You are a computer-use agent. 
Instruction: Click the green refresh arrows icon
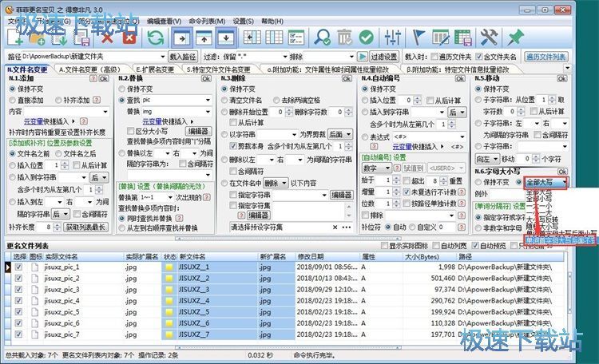click(156, 38)
